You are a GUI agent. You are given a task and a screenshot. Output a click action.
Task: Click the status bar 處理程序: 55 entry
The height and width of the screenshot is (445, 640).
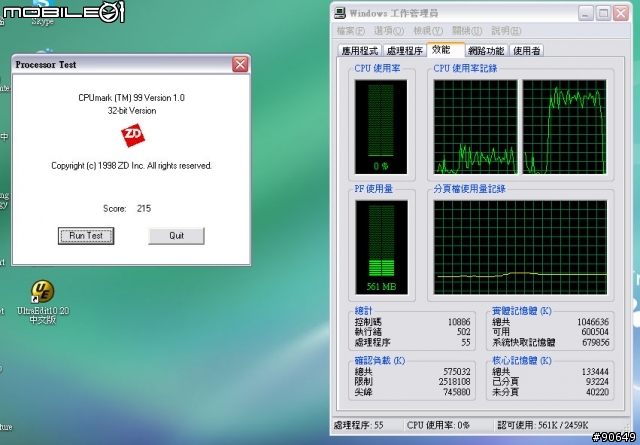359,425
